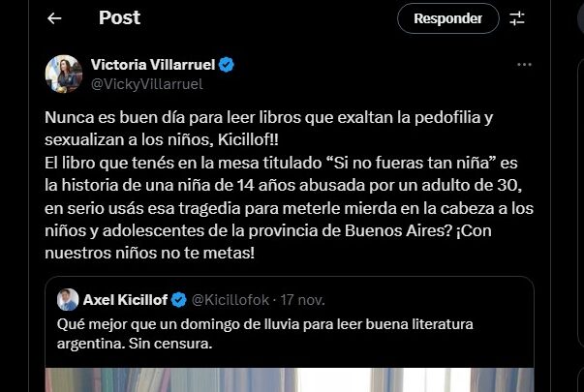This screenshot has height=392, width=584.
Task: Open Victoria Villarruel's profile avatar
Action: [x=64, y=74]
